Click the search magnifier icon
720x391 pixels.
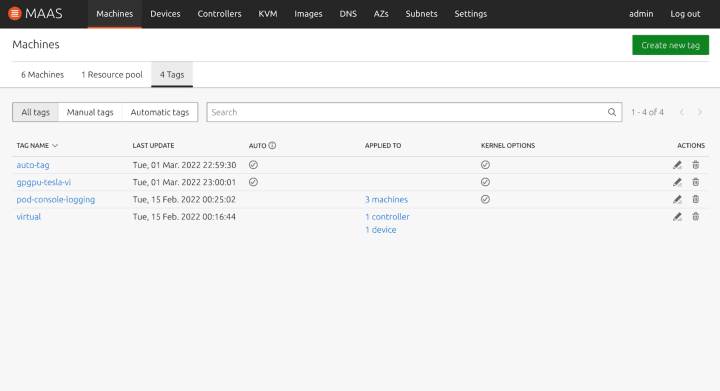(x=612, y=112)
